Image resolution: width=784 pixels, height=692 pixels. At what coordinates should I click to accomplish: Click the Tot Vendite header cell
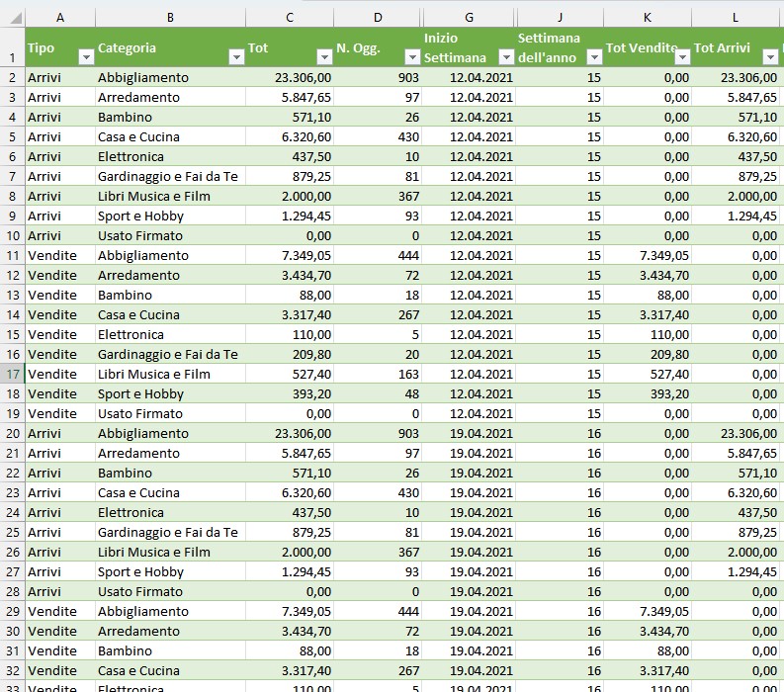point(648,47)
